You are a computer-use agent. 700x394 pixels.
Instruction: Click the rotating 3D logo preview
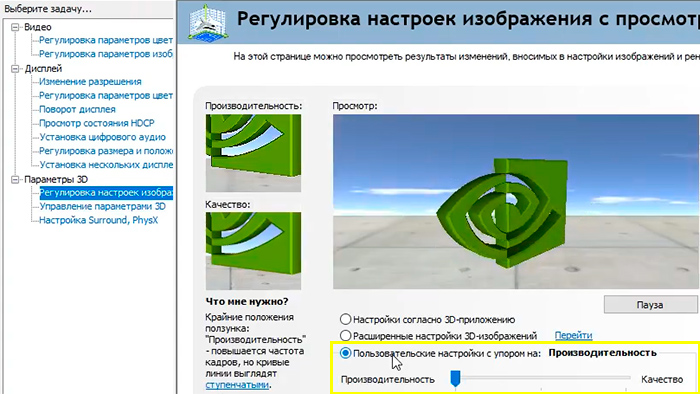(516, 202)
